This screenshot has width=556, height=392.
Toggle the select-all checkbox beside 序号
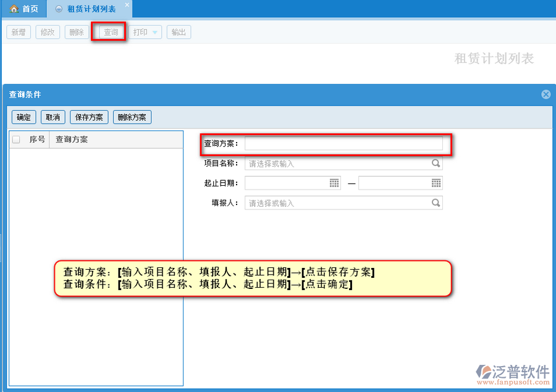(x=16, y=140)
